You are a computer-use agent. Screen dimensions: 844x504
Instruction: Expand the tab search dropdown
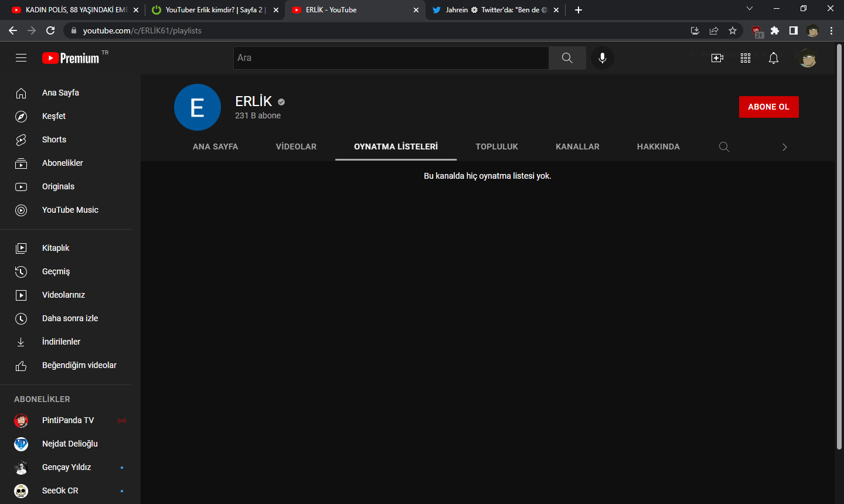[x=750, y=8]
